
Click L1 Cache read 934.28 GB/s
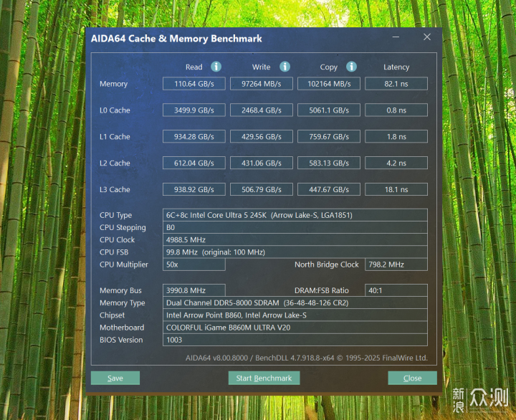click(x=194, y=136)
